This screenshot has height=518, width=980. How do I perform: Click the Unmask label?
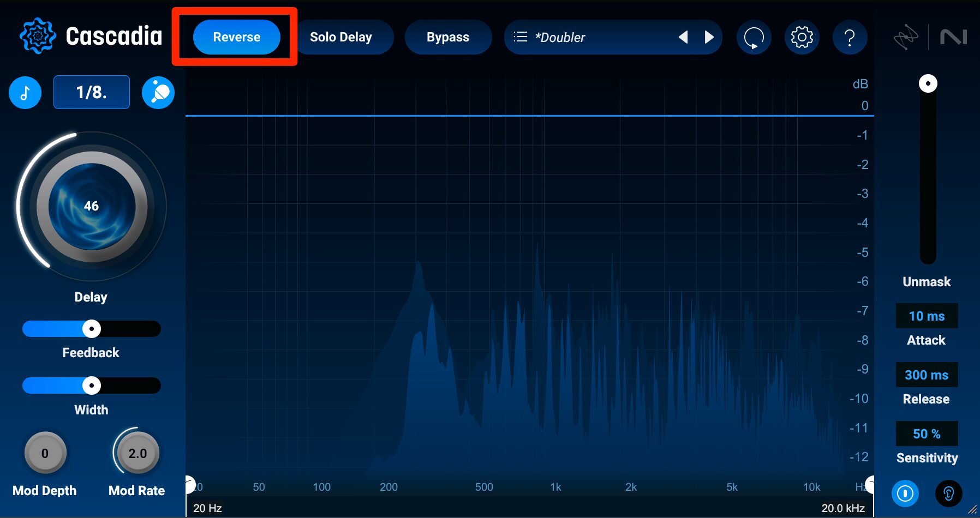pyautogui.click(x=927, y=282)
